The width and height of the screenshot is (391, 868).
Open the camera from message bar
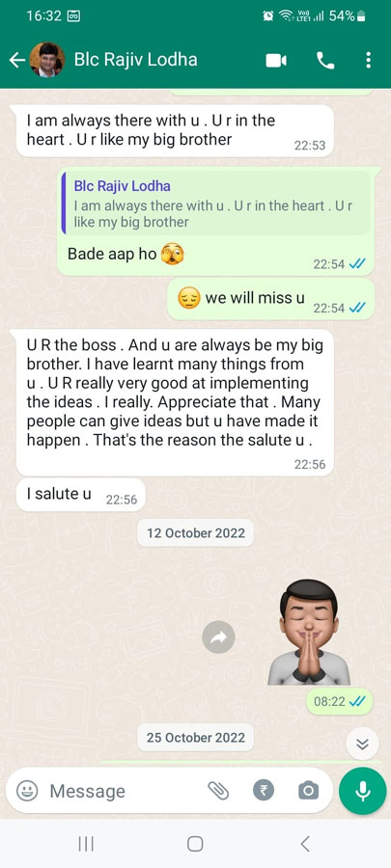[309, 791]
